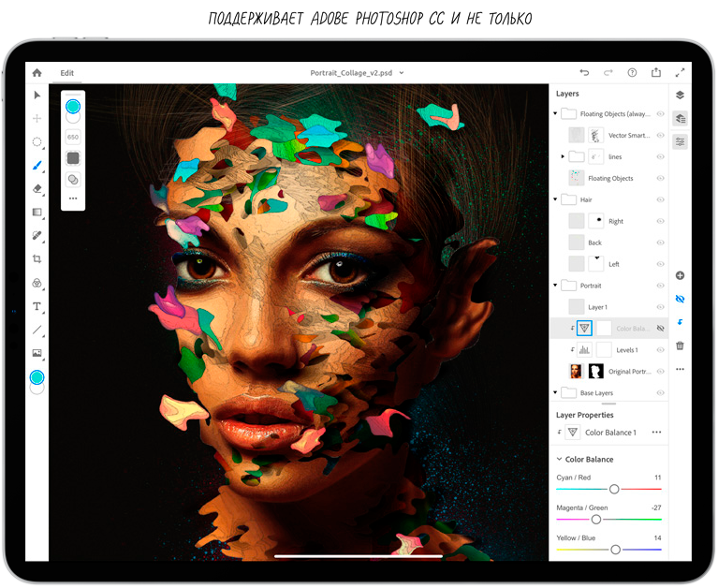Expand the lines layer group
The image size is (718, 588).
tap(563, 156)
